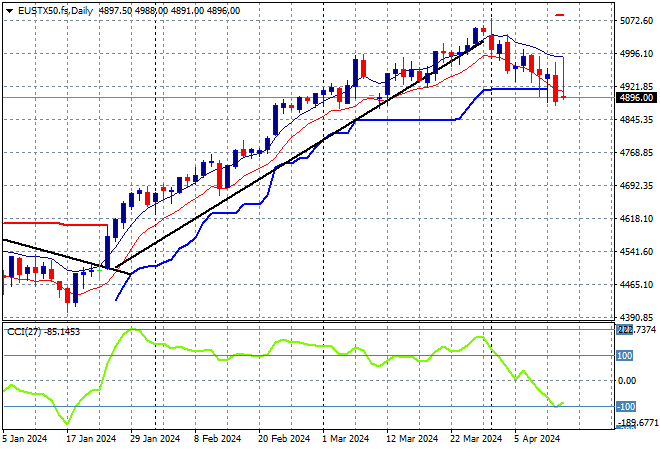Click the 4465.20 price axis label
This screenshot has height=450, width=660.
pos(635,285)
